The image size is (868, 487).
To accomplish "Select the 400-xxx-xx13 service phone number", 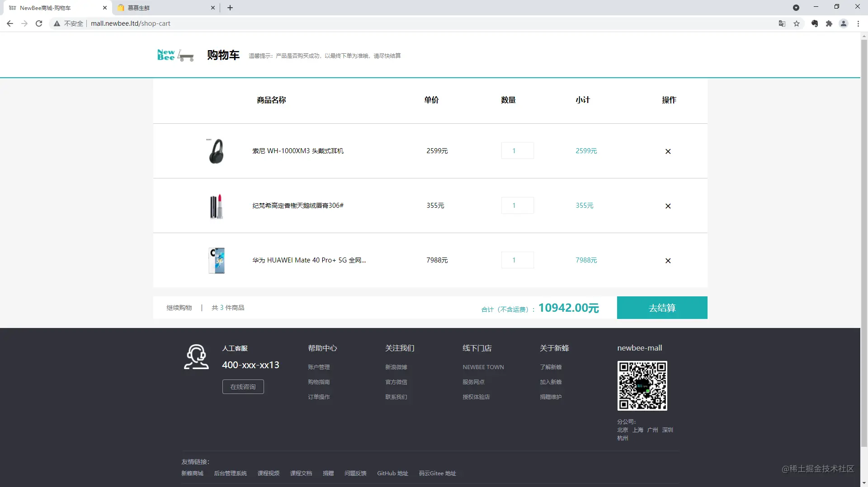I will (250, 365).
